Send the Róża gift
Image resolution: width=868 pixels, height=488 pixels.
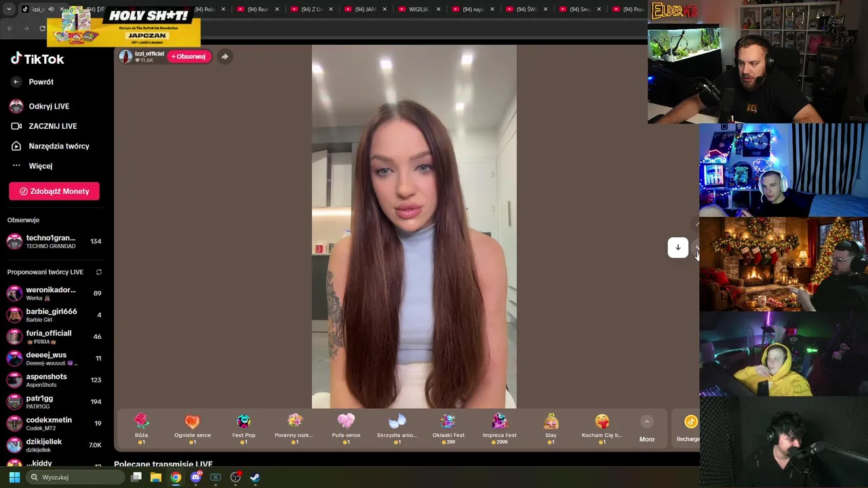click(141, 429)
